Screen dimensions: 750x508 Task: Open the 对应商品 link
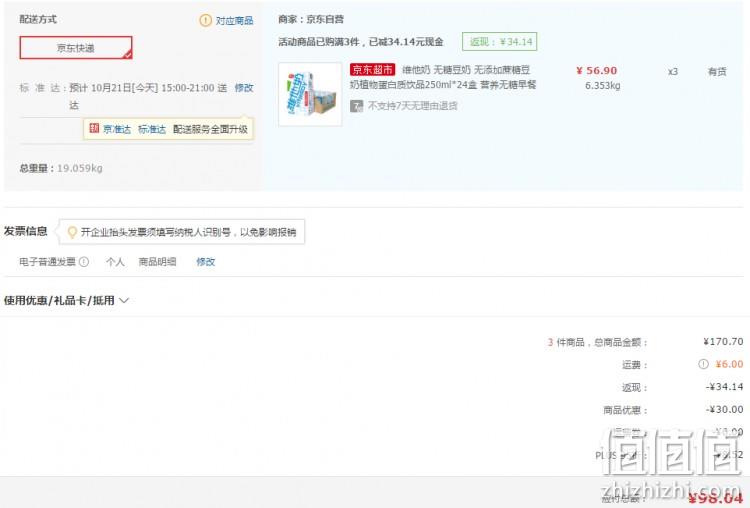(x=234, y=21)
